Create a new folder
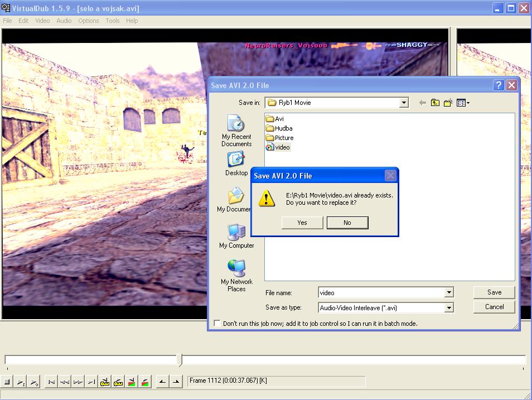532x400 pixels. (x=448, y=103)
